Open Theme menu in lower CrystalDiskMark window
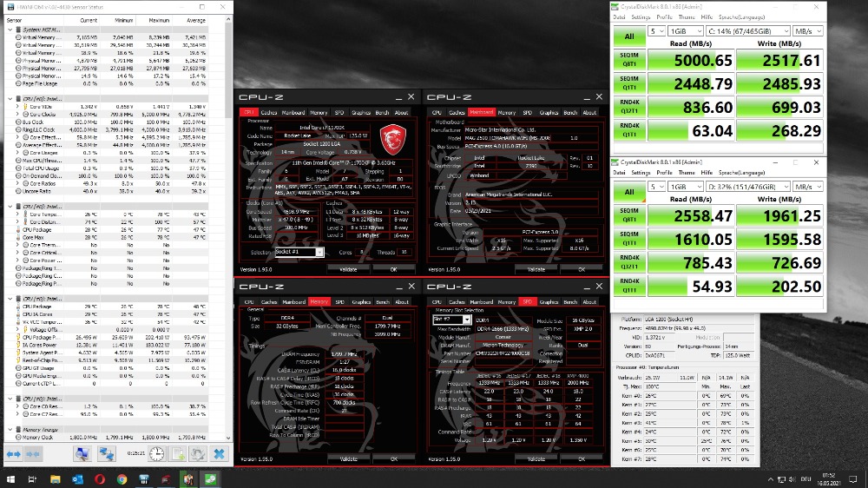 (x=687, y=173)
